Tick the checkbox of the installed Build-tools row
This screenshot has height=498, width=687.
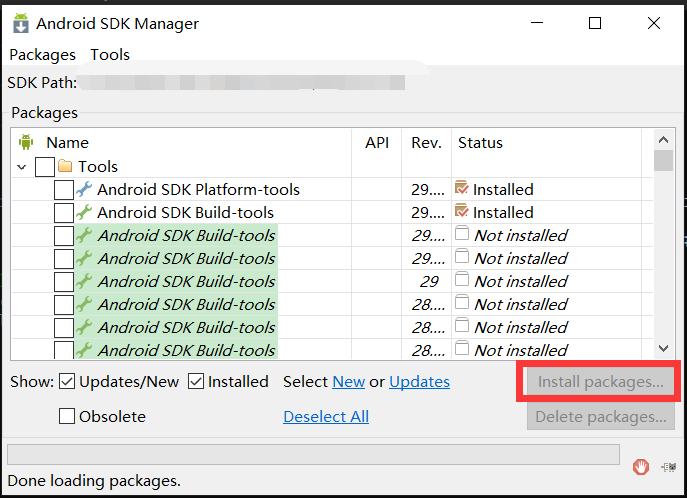pos(64,212)
